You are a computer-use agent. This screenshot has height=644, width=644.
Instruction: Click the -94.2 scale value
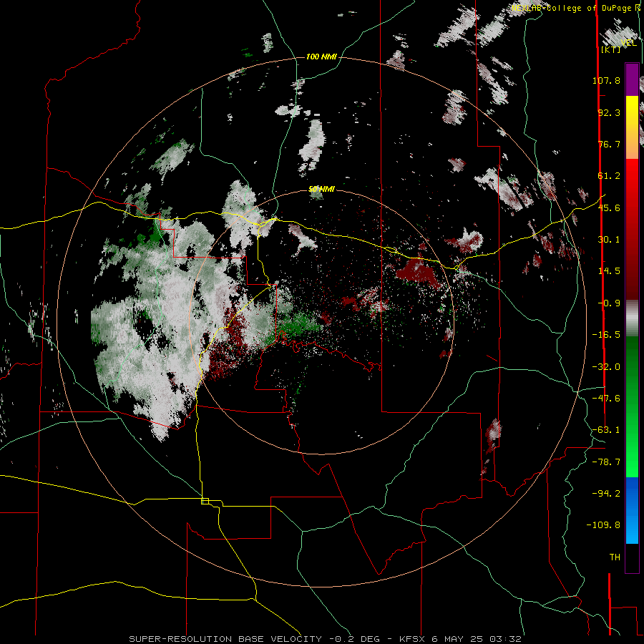tap(606, 494)
